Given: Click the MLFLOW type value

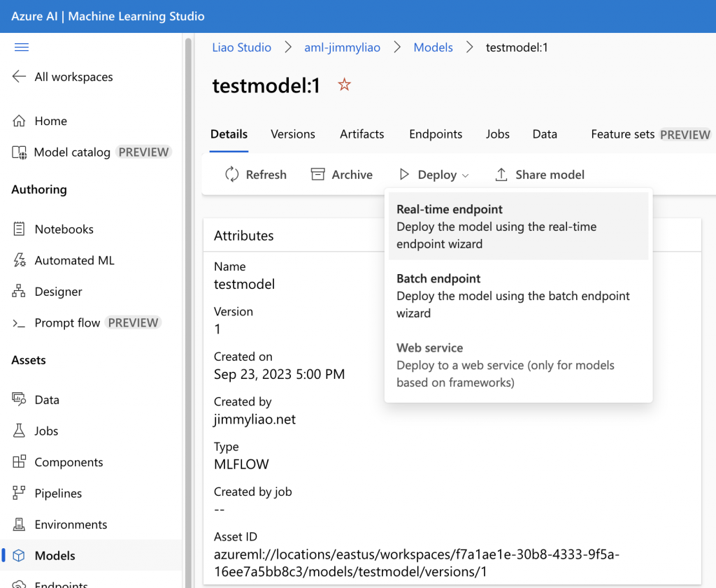Looking at the screenshot, I should (x=241, y=464).
